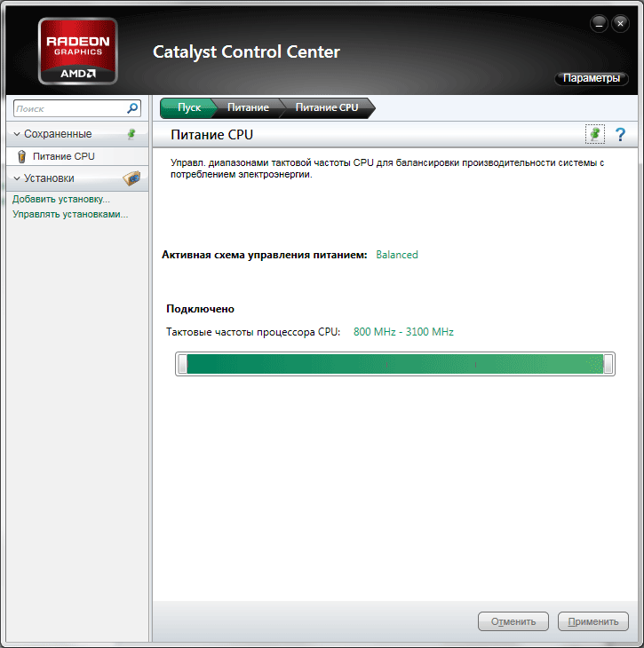The height and width of the screenshot is (648, 644).
Task: Click the Balanced power scheme value
Action: [x=397, y=255]
